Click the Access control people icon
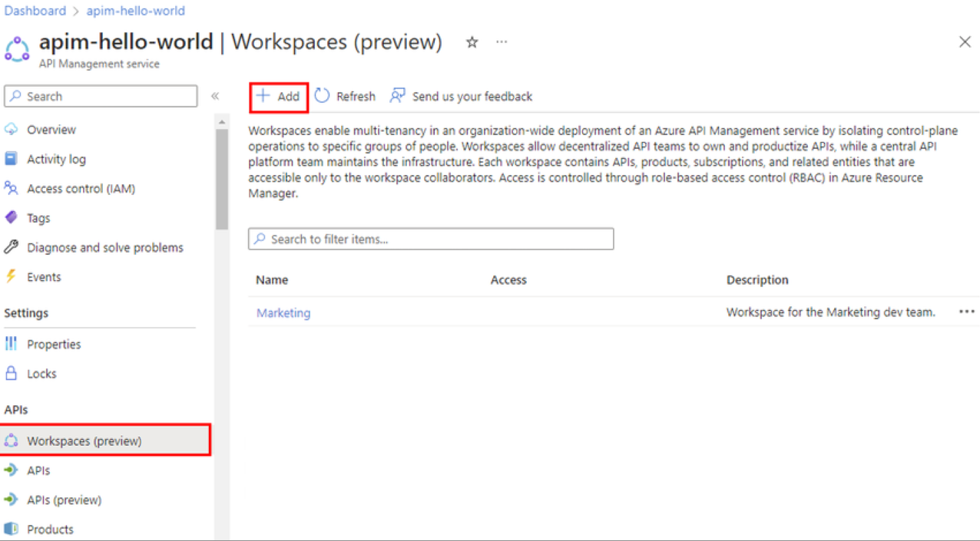980x541 pixels. coord(11,188)
